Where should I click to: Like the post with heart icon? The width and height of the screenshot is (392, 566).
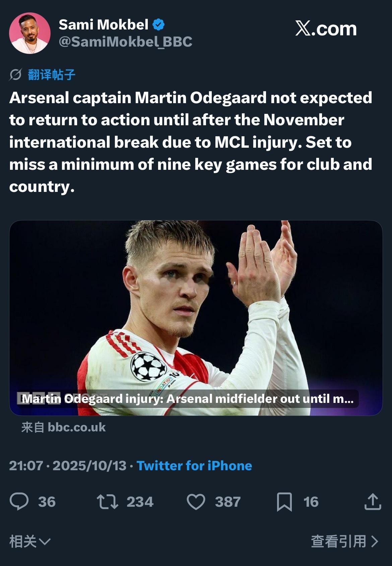point(196,502)
